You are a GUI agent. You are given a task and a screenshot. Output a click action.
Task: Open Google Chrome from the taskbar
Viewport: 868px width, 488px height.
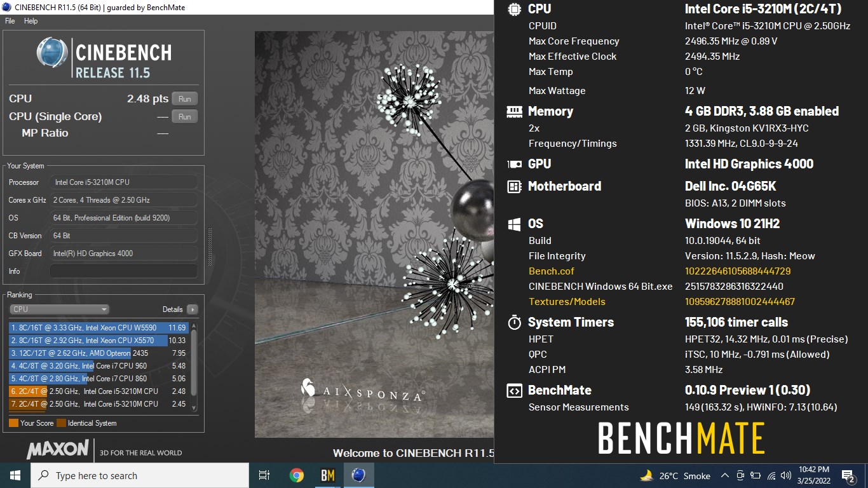point(296,475)
